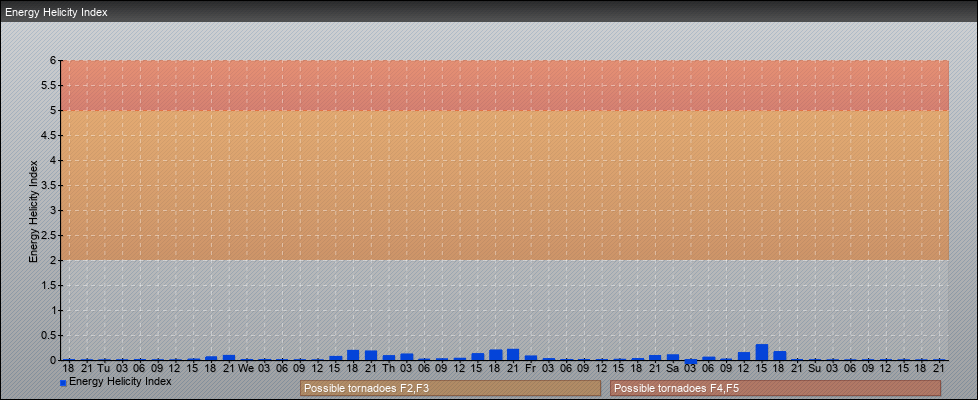Click the negative blue bar below the baseline

click(x=690, y=362)
